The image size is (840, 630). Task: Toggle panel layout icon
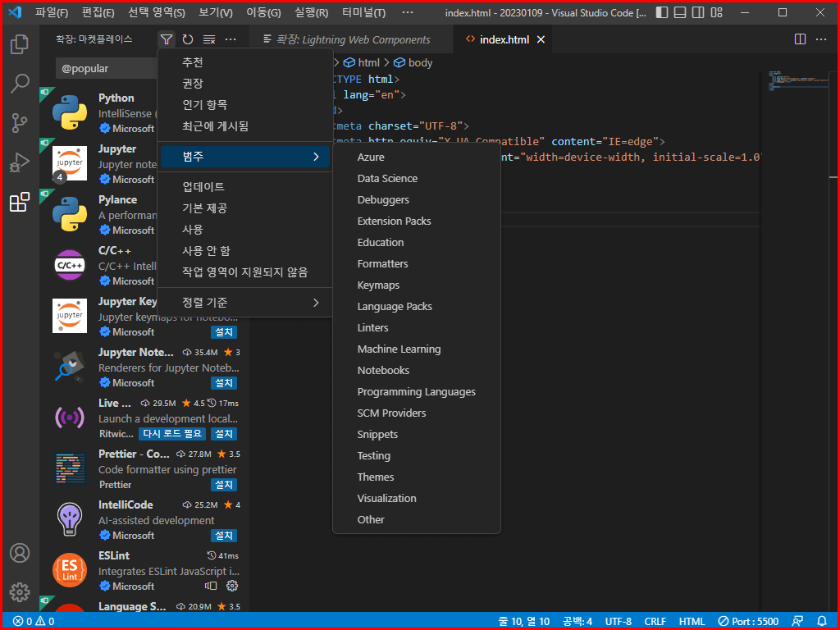(680, 12)
